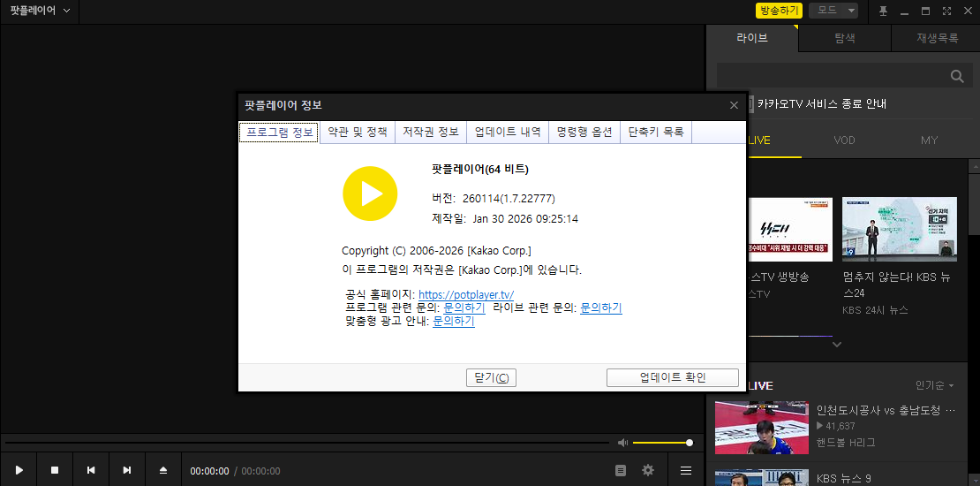Click 문의하기 link for 라이브 관련 문의
Image resolution: width=980 pixels, height=486 pixels.
(601, 308)
